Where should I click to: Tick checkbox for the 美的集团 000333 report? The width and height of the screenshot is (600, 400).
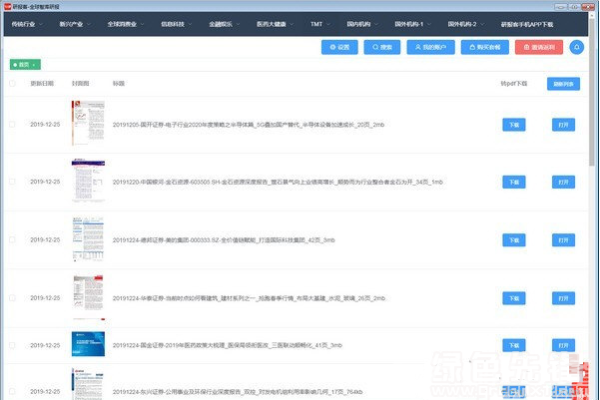[x=12, y=240]
